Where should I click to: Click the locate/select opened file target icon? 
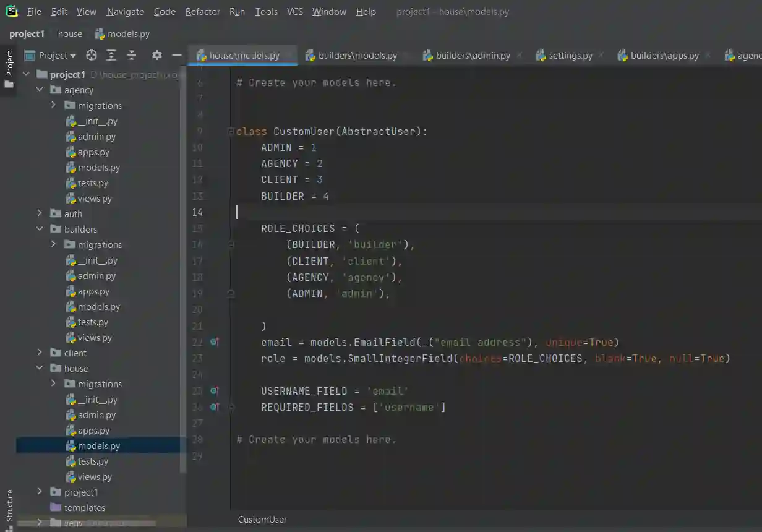pos(92,55)
